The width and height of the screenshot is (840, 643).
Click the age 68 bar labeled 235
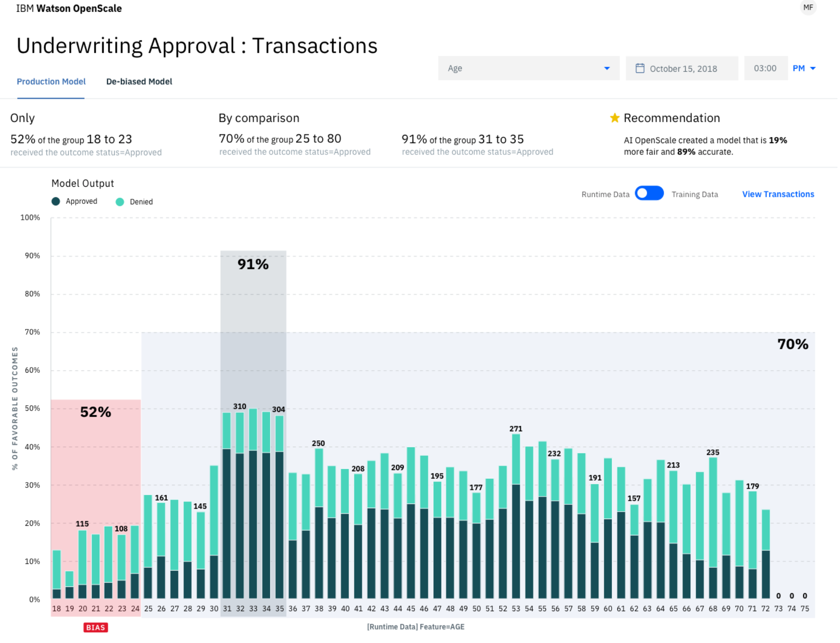coord(713,528)
